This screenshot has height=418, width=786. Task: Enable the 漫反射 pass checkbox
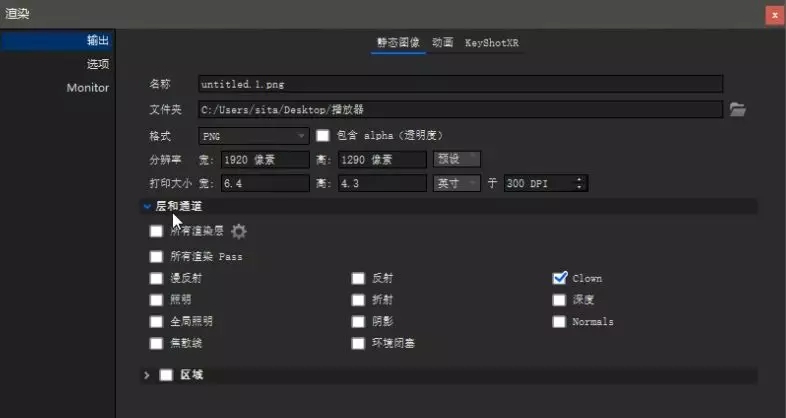pyautogui.click(x=156, y=278)
